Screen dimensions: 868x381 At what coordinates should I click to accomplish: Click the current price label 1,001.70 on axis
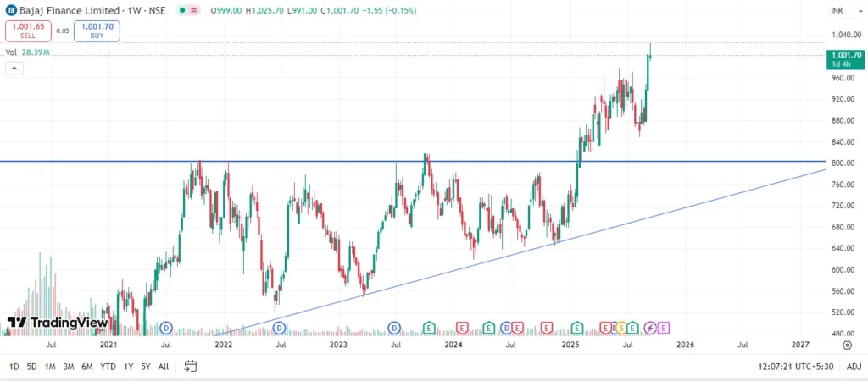point(844,55)
